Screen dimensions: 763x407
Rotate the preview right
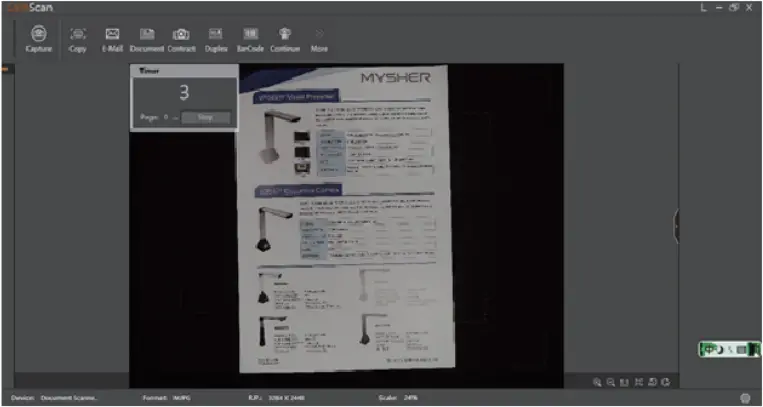[x=666, y=382]
